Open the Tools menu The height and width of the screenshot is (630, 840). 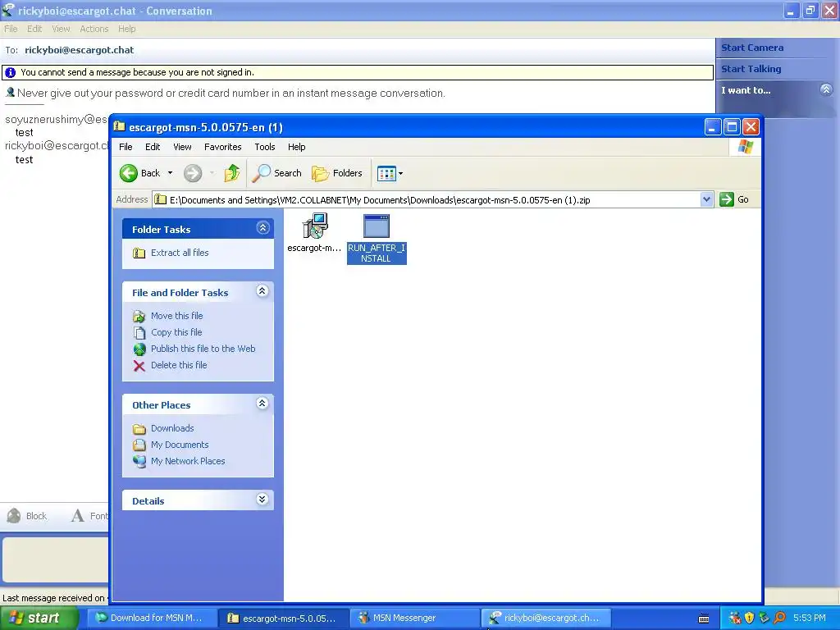click(265, 147)
